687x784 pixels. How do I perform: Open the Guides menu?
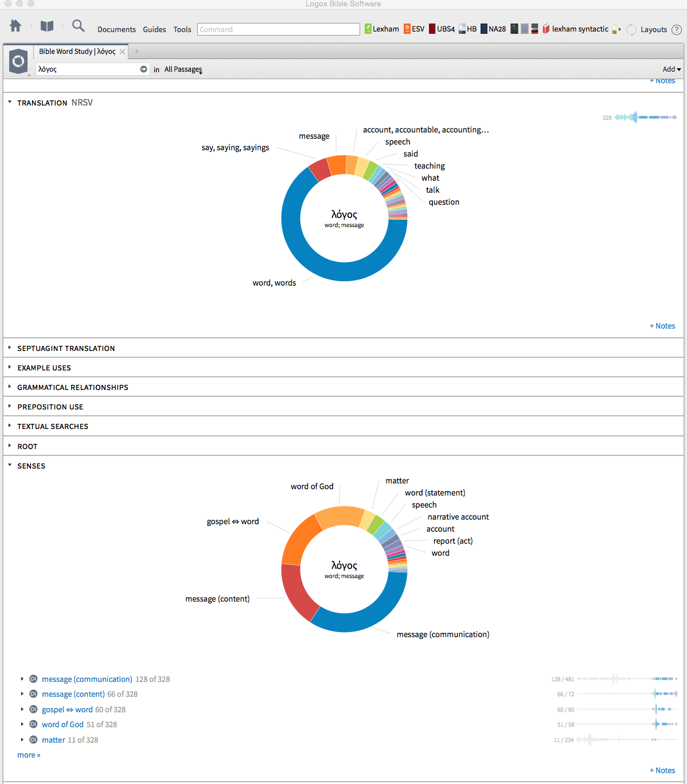(x=154, y=29)
